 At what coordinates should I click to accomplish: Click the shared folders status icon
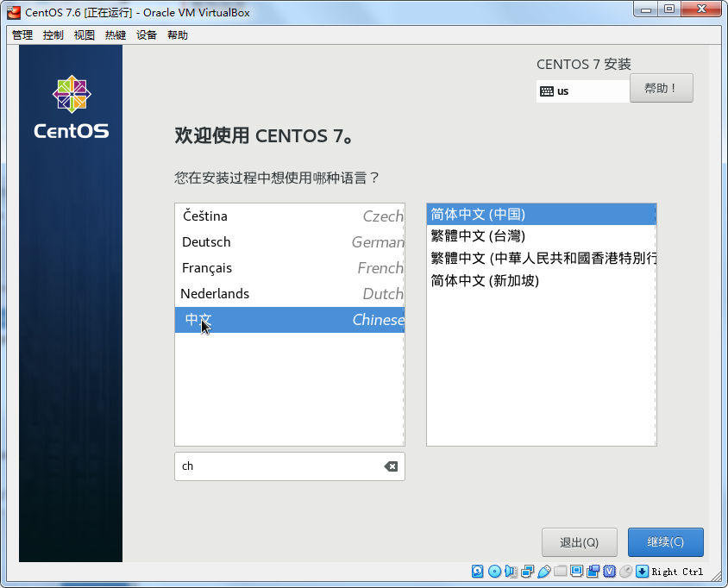pos(560,572)
